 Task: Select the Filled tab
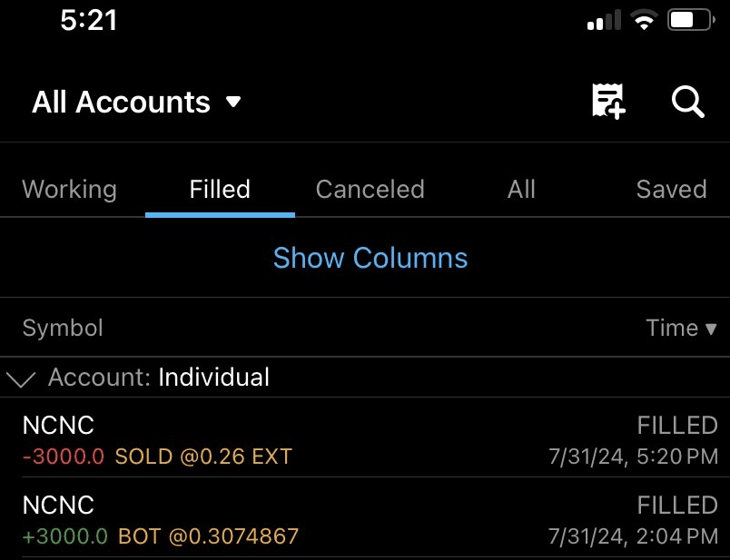tap(220, 189)
